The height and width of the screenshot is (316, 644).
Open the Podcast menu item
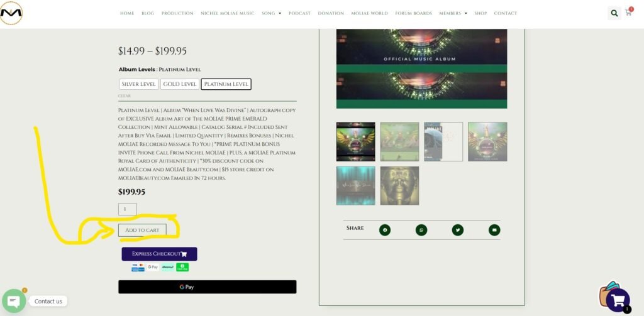(x=299, y=13)
